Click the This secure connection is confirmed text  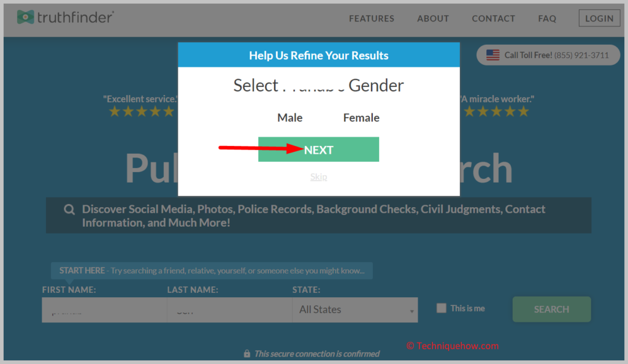coord(317,354)
